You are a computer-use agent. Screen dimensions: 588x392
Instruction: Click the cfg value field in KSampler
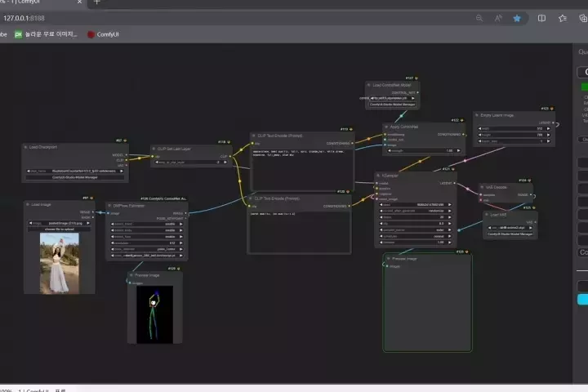(416, 224)
